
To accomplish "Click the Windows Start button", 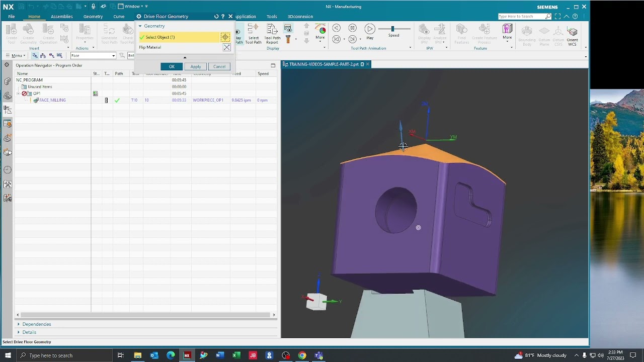I will pos(8,355).
